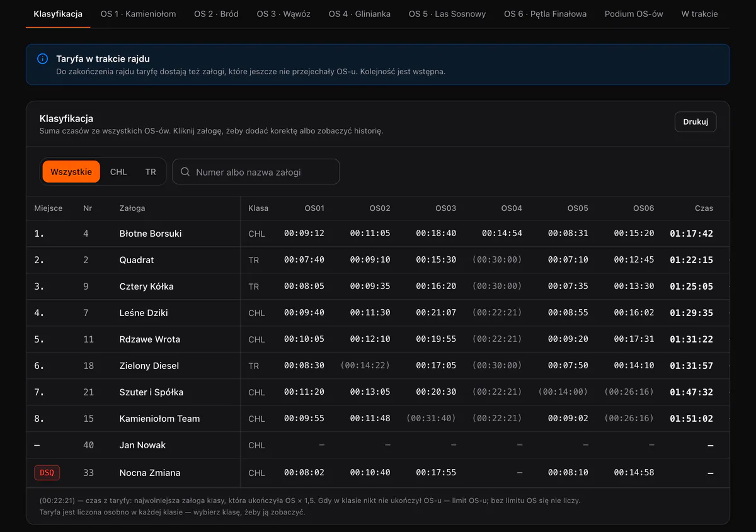The width and height of the screenshot is (756, 532).
Task: Click the Czas column header
Action: tap(704, 208)
